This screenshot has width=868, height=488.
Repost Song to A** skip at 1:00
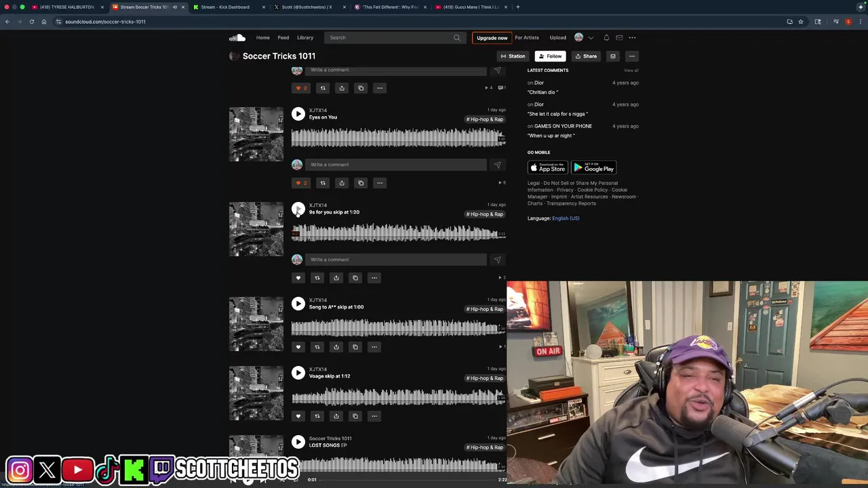(317, 347)
